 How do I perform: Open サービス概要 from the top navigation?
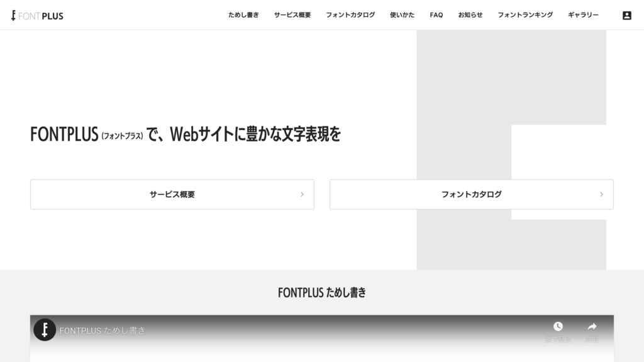pos(292,14)
